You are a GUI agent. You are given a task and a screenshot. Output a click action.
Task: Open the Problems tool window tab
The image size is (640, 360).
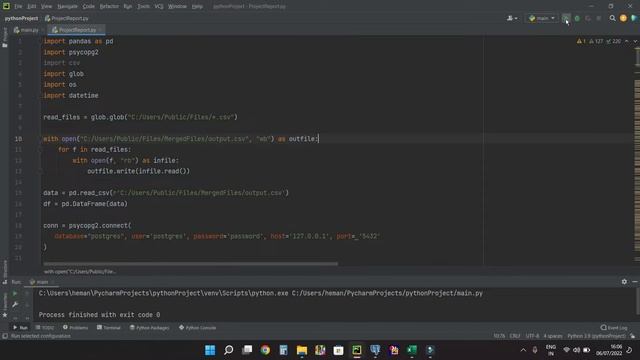pyautogui.click(x=76, y=328)
